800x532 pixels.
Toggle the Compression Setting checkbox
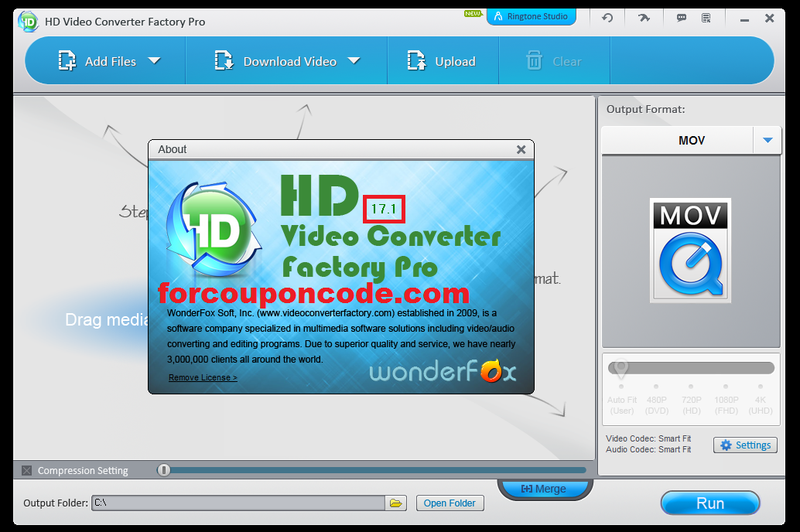coord(26,470)
